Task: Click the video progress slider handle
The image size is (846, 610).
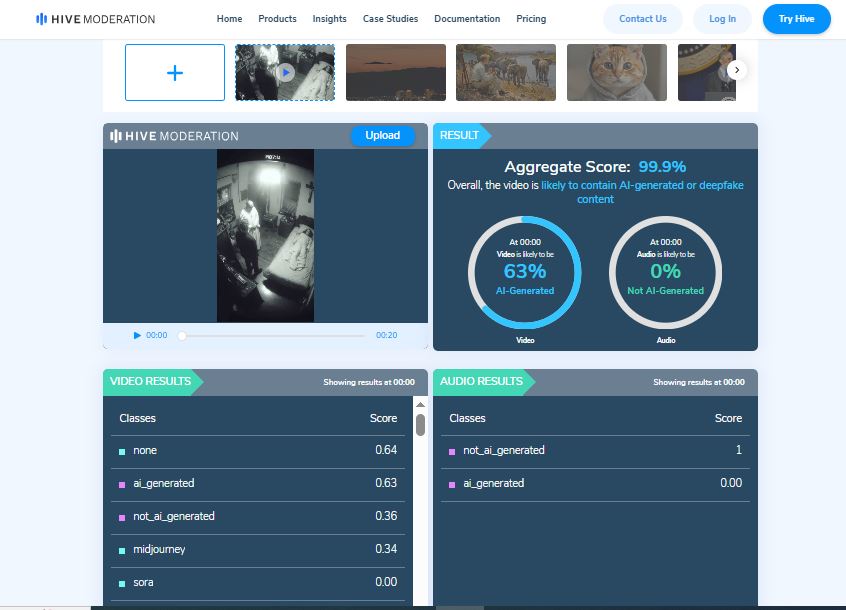Action: 182,336
